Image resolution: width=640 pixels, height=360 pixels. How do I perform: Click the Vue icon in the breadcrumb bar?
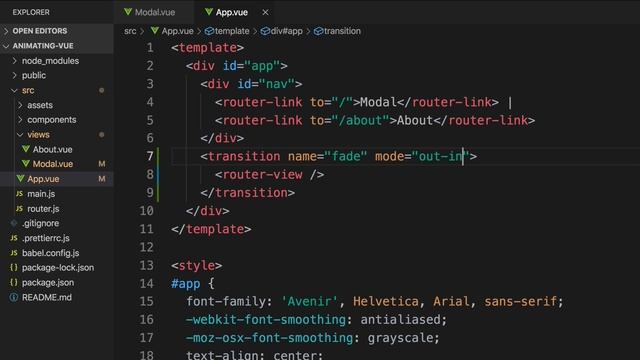(x=155, y=31)
